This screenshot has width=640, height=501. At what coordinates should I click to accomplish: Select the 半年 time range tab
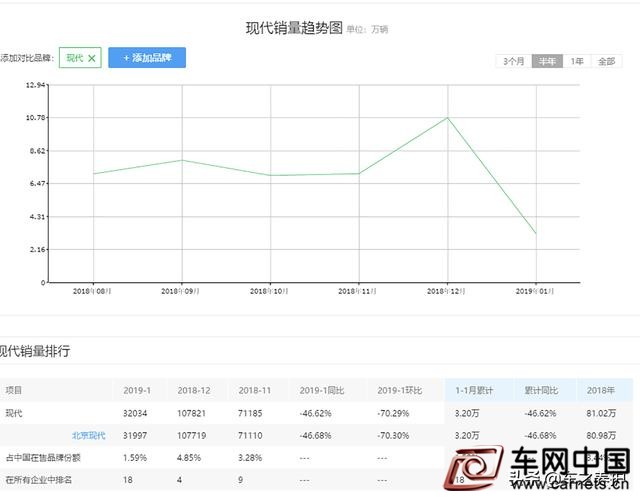(x=547, y=61)
